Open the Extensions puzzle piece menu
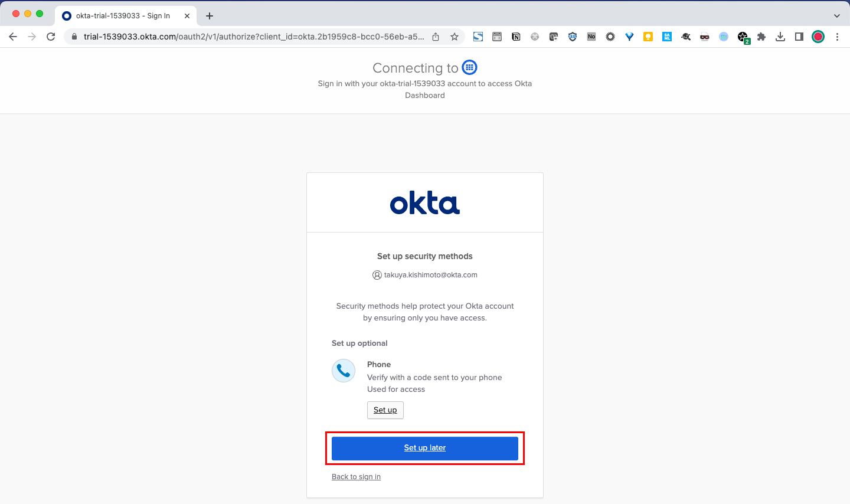Screen dimensions: 850x504 (x=761, y=37)
